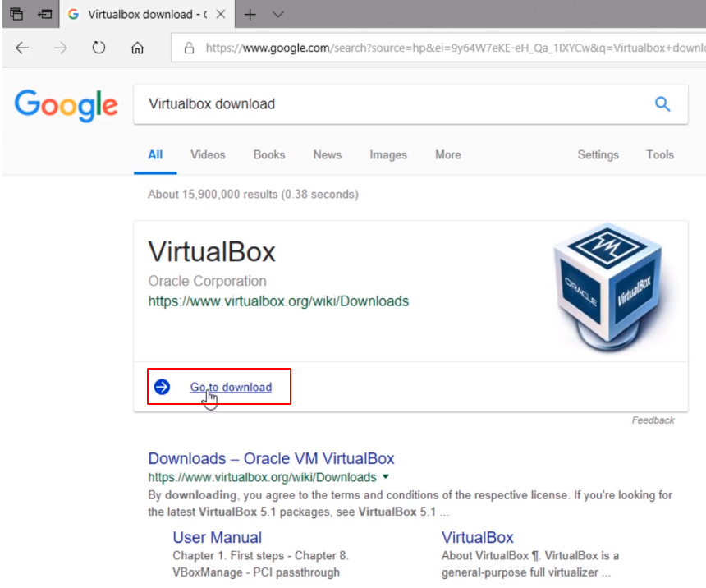Switch to the Images results tab

(x=388, y=154)
